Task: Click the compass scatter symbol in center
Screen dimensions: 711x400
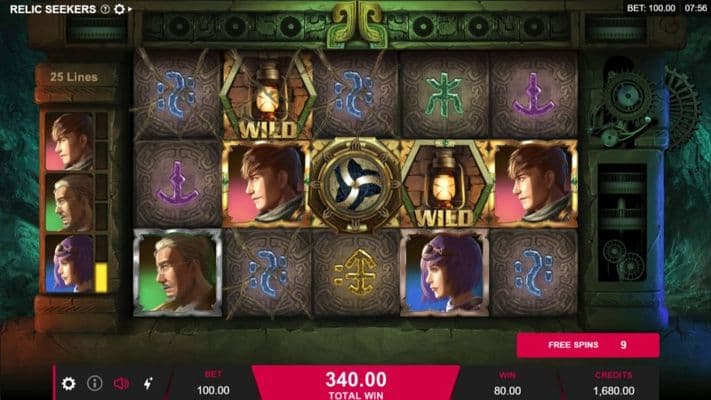Action: click(x=356, y=184)
